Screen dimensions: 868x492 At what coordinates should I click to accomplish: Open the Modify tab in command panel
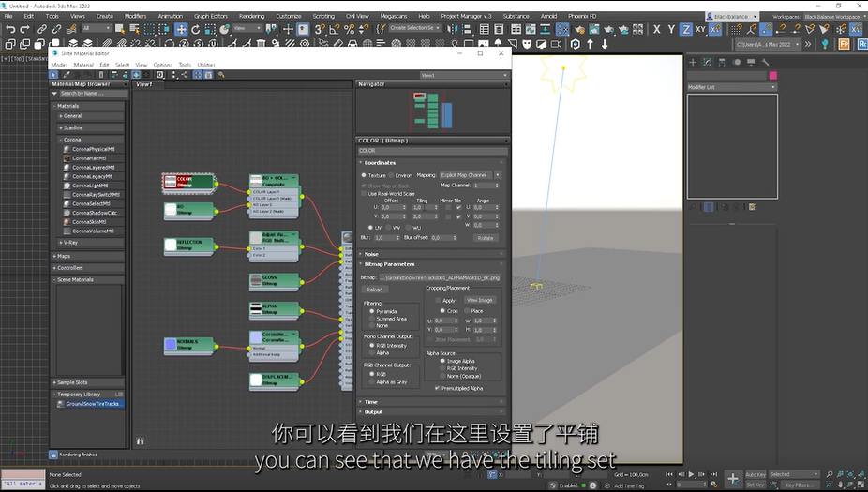pyautogui.click(x=707, y=62)
